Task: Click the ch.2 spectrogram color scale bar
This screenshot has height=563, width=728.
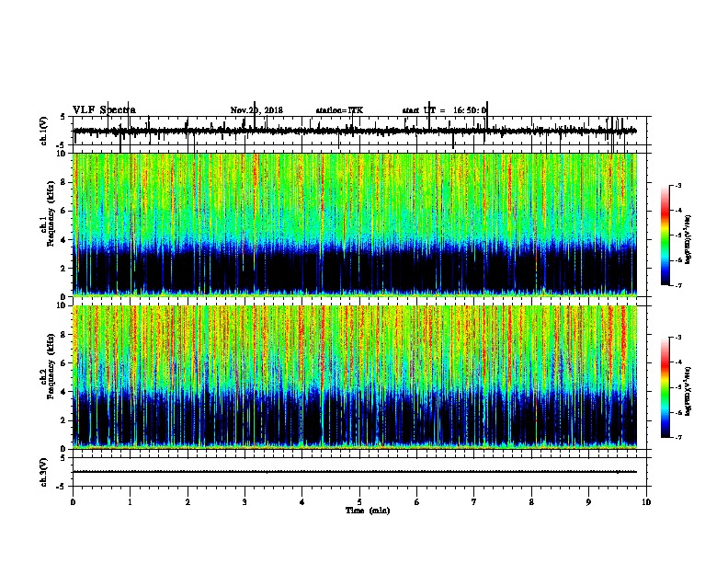Action: (665, 387)
